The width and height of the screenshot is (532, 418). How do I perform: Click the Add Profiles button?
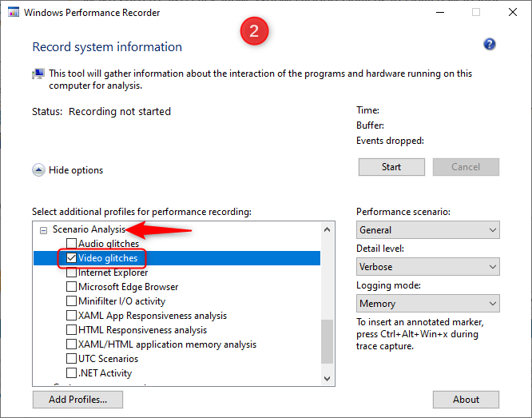pos(78,400)
